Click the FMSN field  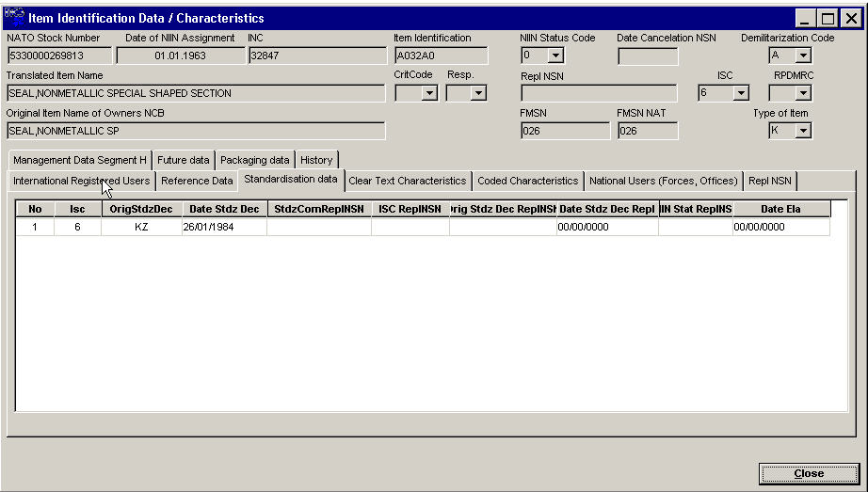tap(565, 131)
